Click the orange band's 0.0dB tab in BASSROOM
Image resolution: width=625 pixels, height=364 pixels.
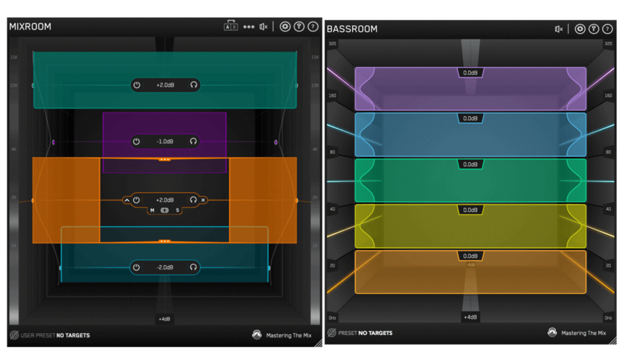point(470,256)
